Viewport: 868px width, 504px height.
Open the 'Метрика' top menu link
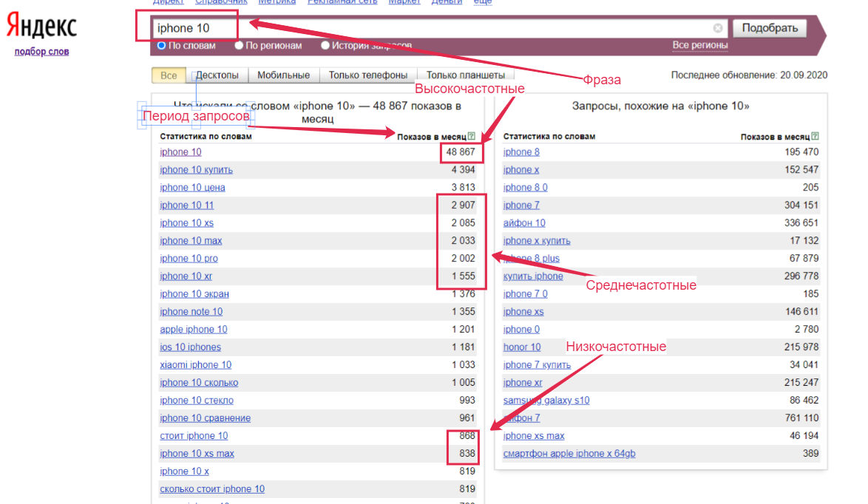pyautogui.click(x=277, y=2)
